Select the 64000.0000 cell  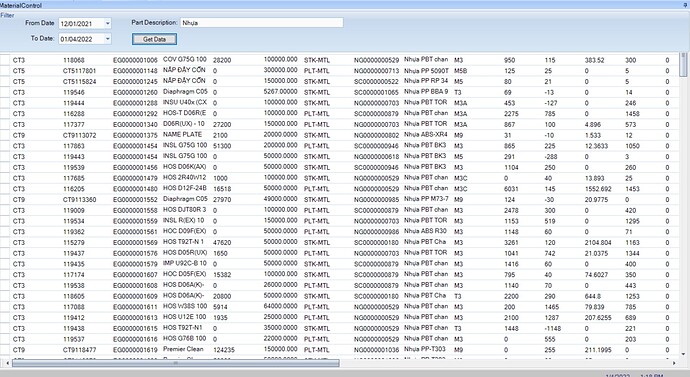tap(281, 306)
